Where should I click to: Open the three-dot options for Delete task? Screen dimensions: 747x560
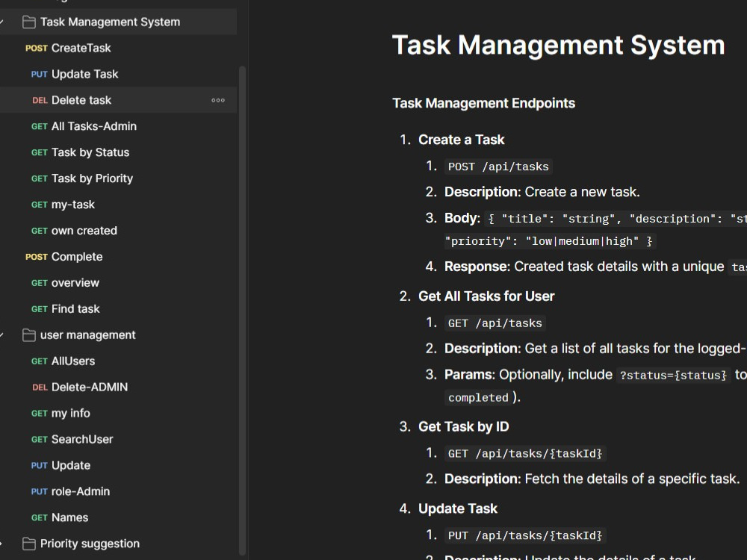218,100
